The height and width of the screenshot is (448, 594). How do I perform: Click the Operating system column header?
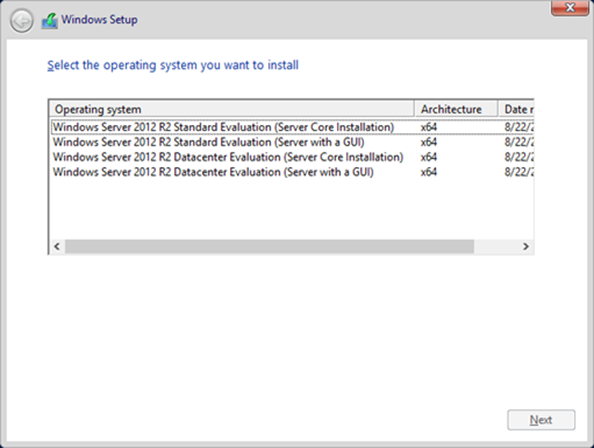(232, 109)
